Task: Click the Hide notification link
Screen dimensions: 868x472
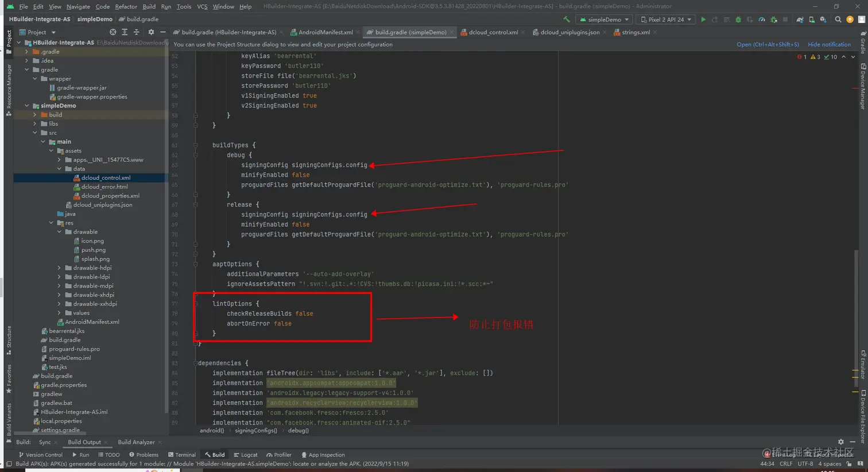Action: pyautogui.click(x=829, y=45)
